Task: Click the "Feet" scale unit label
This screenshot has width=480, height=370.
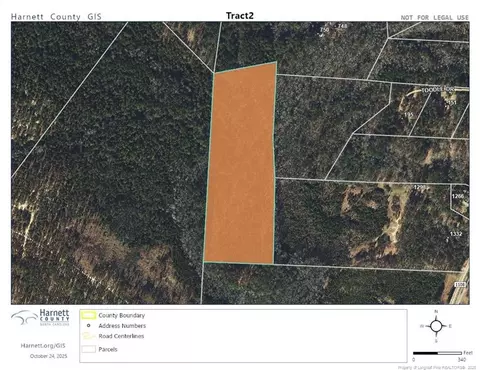Action: [468, 353]
